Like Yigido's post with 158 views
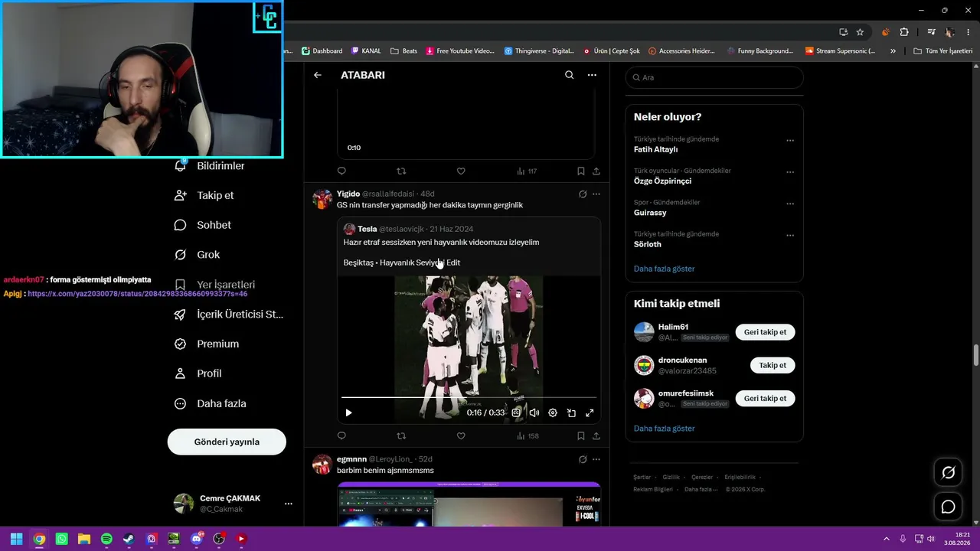 461,436
